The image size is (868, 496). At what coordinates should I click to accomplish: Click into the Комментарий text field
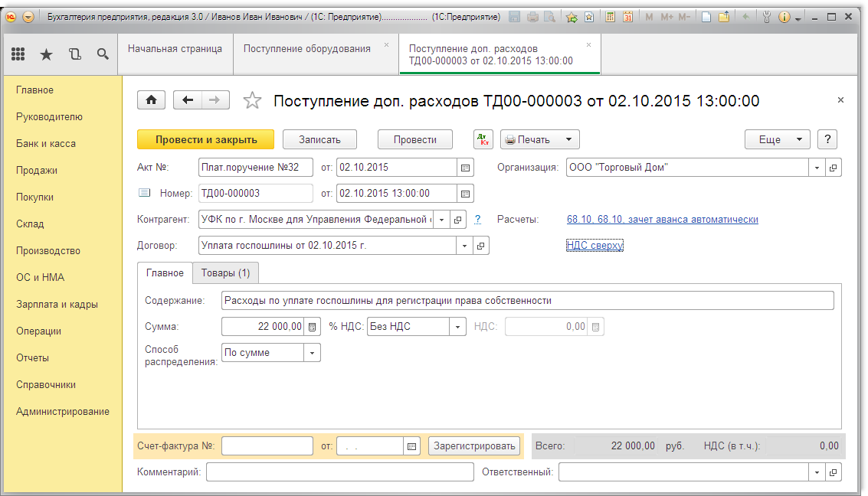point(339,472)
